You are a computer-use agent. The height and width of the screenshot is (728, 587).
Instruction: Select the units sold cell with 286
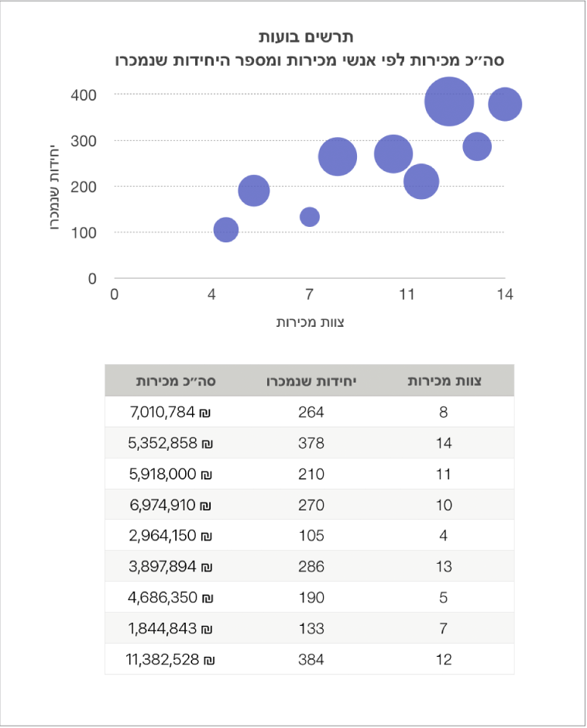pos(311,567)
